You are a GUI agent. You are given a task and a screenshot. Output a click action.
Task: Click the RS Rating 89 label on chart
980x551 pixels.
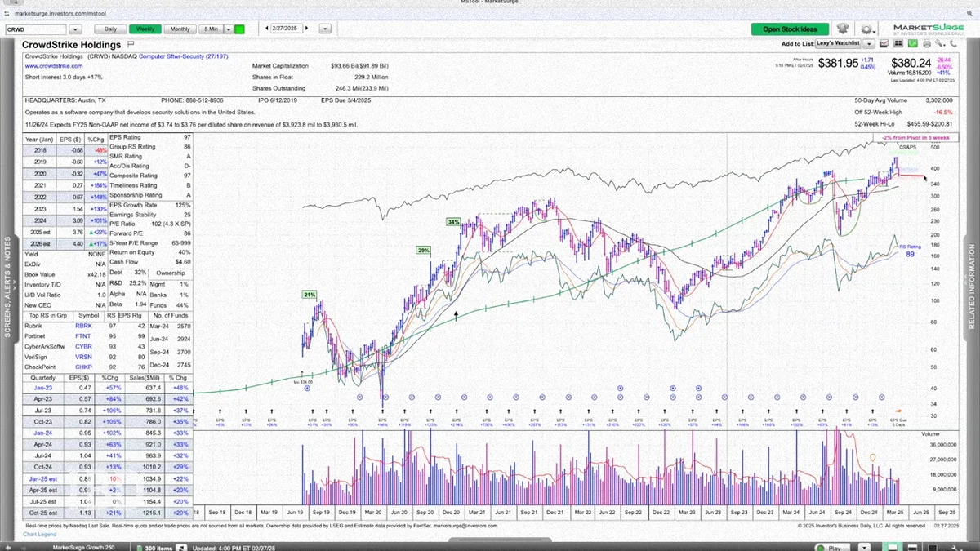pos(910,251)
